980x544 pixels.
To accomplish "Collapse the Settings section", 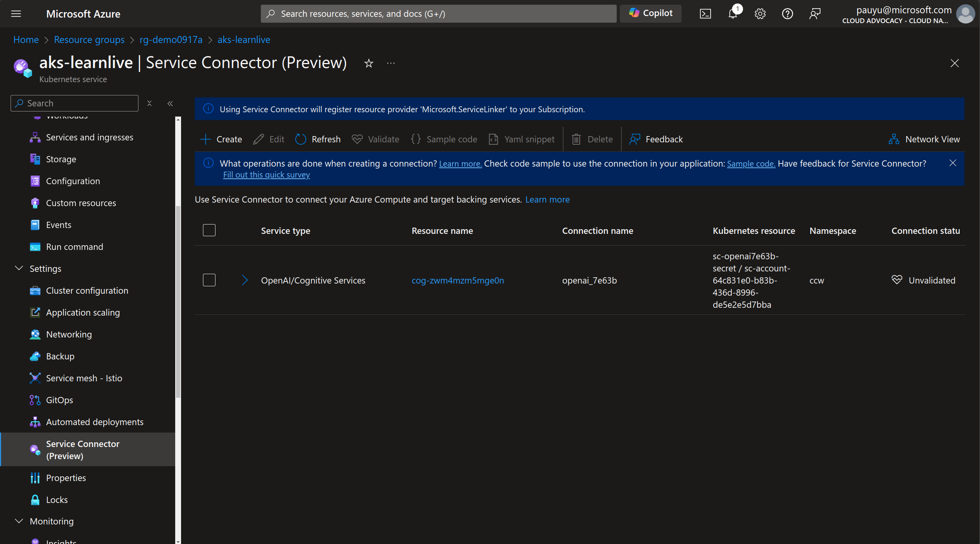I will (19, 268).
